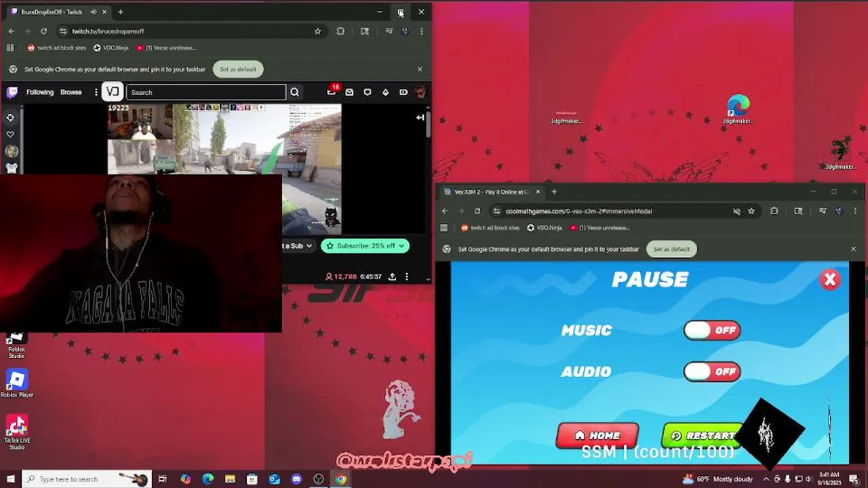Click the stream video player
The width and height of the screenshot is (868, 488).
tap(224, 169)
